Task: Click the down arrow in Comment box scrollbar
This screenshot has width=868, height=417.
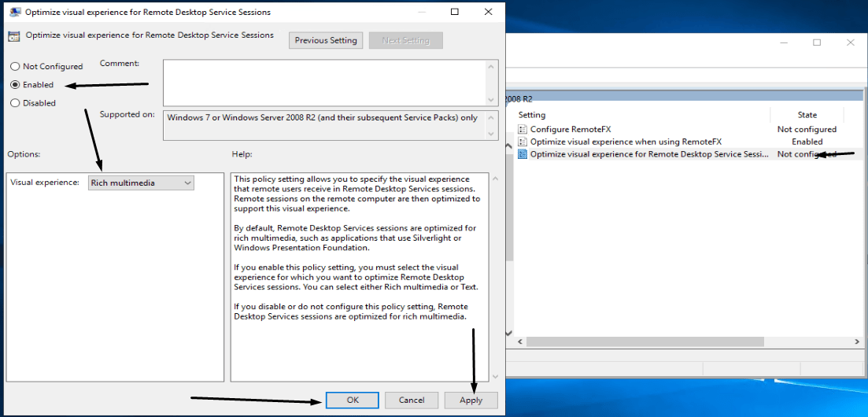Action: [492, 100]
